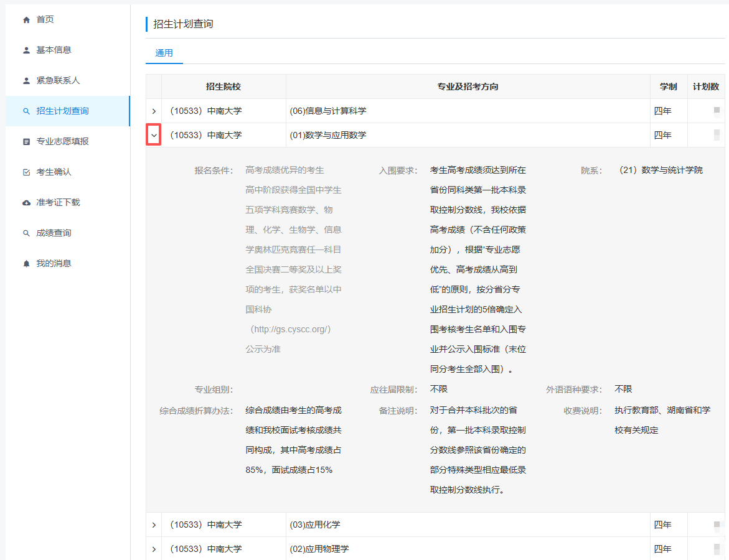
Task: Collapse the 数学与应用数学 row details
Action: coord(154,135)
